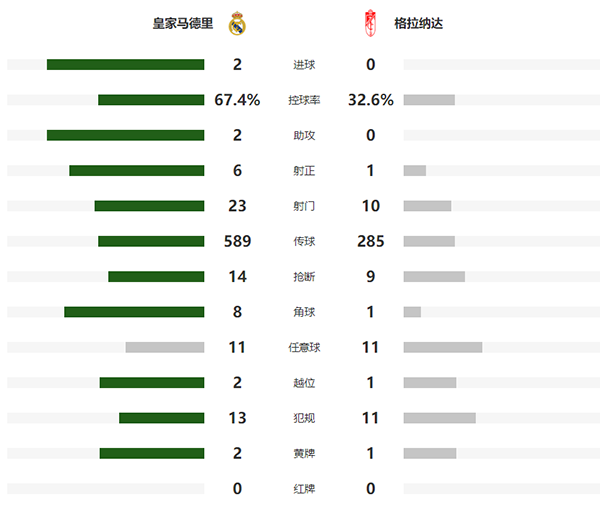
Task: Click Granada's gray 射门 shots bar
Action: tap(427, 206)
